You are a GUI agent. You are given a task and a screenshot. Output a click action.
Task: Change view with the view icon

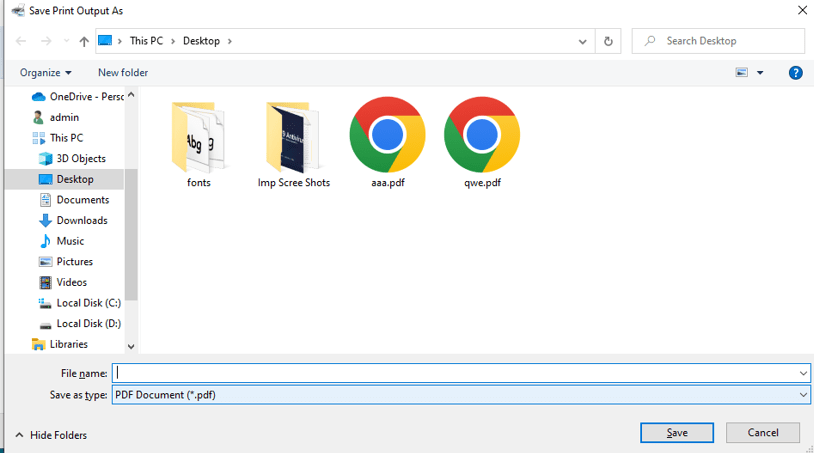pyautogui.click(x=741, y=73)
